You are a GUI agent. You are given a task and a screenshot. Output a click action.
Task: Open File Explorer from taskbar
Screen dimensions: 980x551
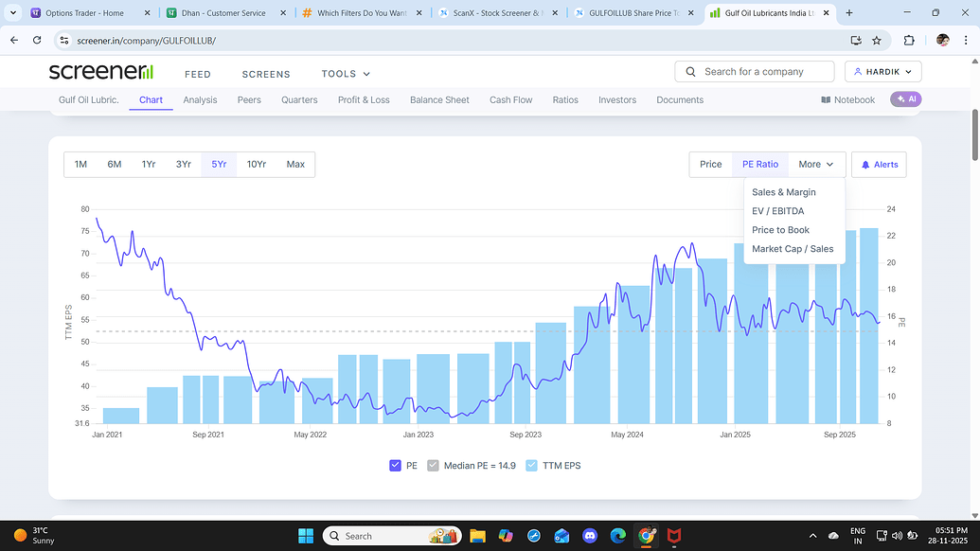click(x=477, y=536)
